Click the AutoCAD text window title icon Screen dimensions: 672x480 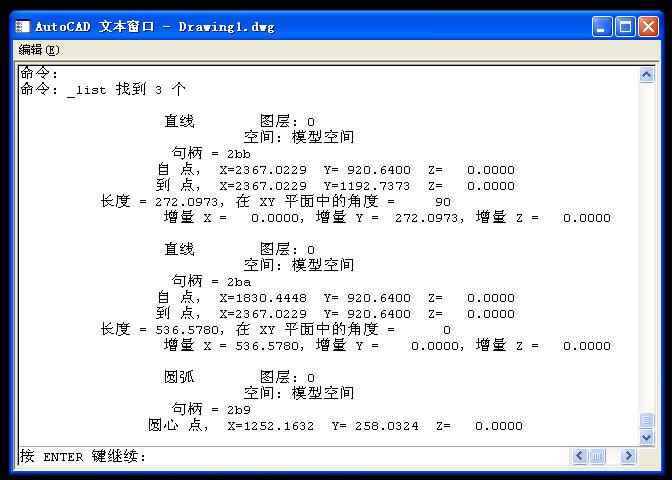pos(22,27)
